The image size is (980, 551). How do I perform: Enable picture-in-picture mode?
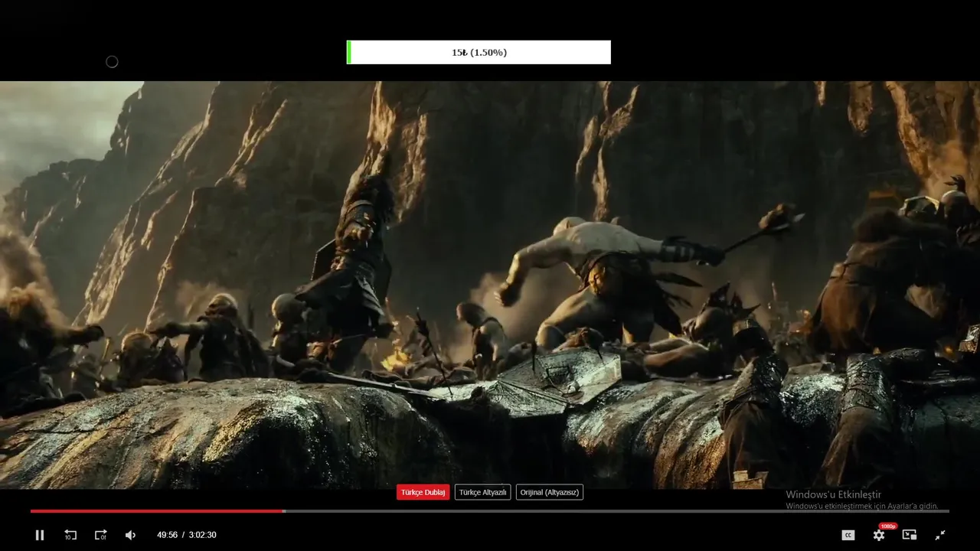click(x=910, y=535)
